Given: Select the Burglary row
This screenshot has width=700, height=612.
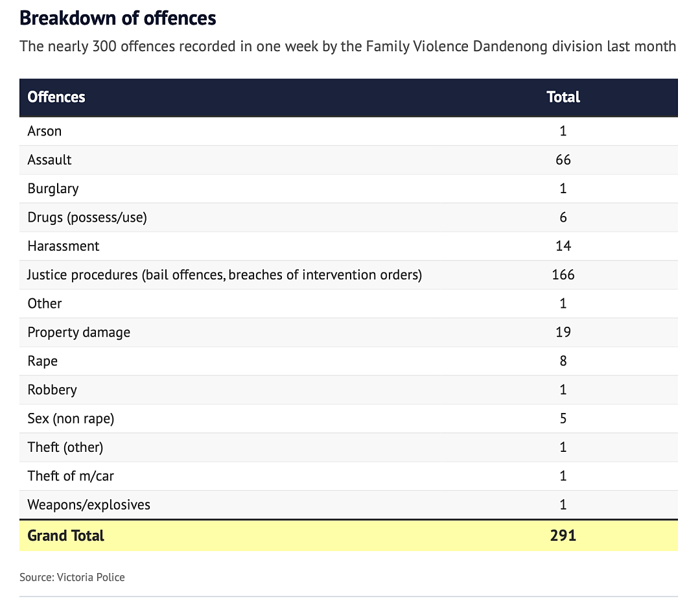Looking at the screenshot, I should point(348,189).
